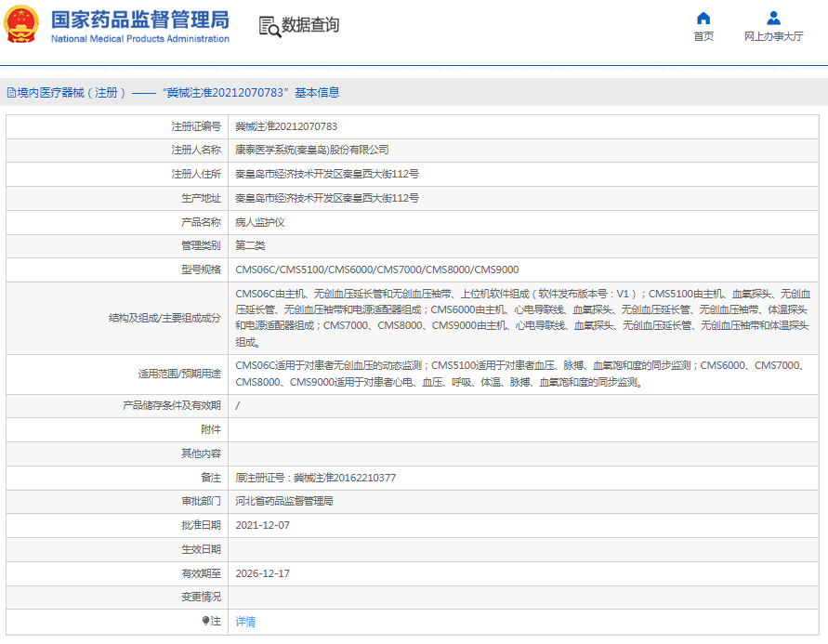The image size is (828, 644).
Task: Click the 生效日期 label
Action: (201, 549)
